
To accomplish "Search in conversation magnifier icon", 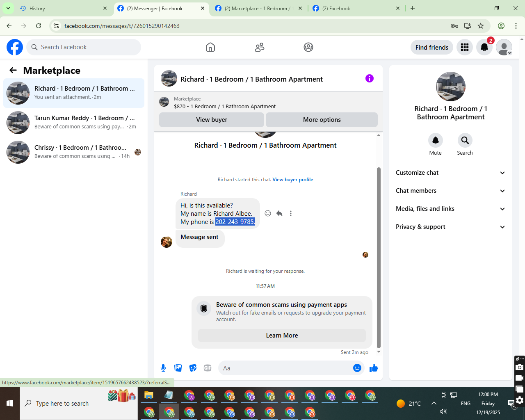I will pyautogui.click(x=465, y=140).
